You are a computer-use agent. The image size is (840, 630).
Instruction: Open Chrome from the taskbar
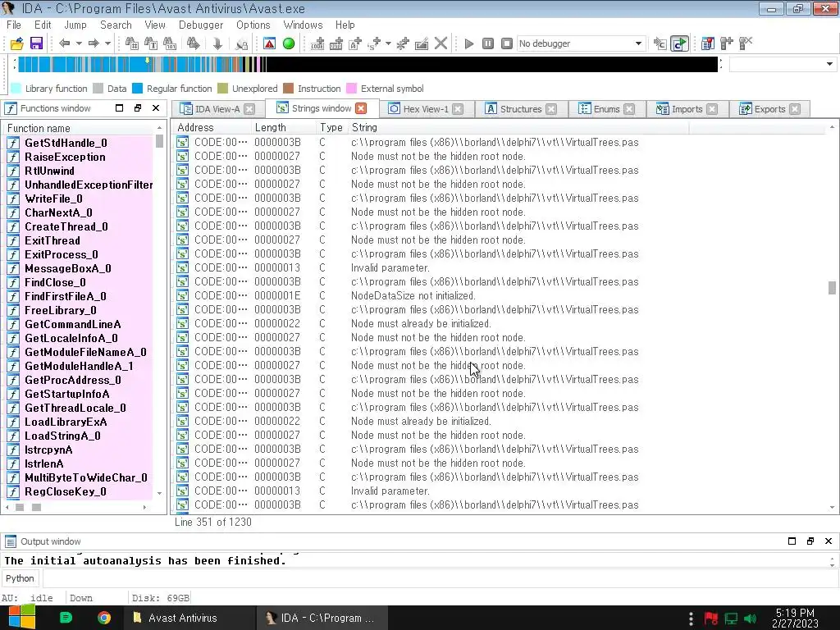click(x=104, y=618)
